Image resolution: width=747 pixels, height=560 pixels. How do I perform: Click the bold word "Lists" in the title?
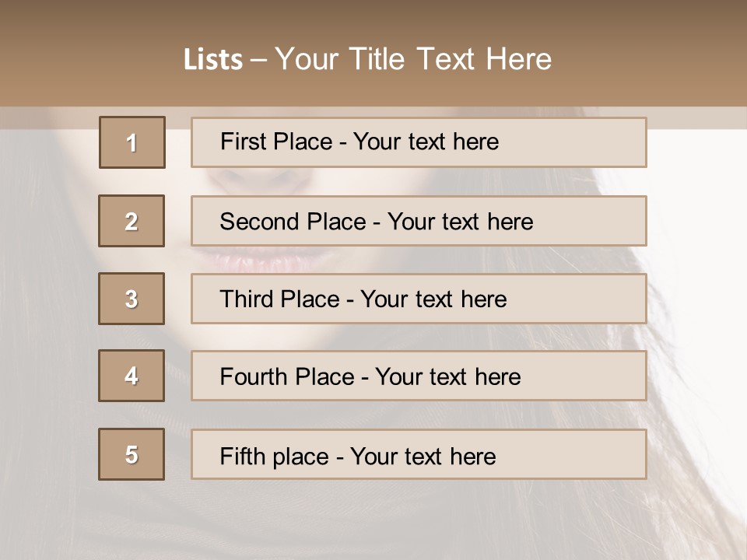point(213,60)
